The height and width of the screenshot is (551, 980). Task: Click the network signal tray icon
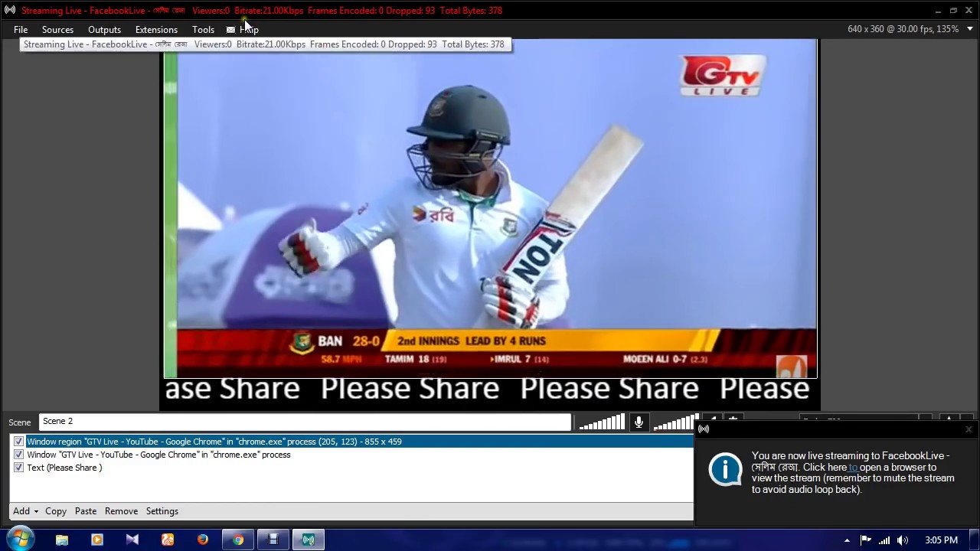coord(884,540)
